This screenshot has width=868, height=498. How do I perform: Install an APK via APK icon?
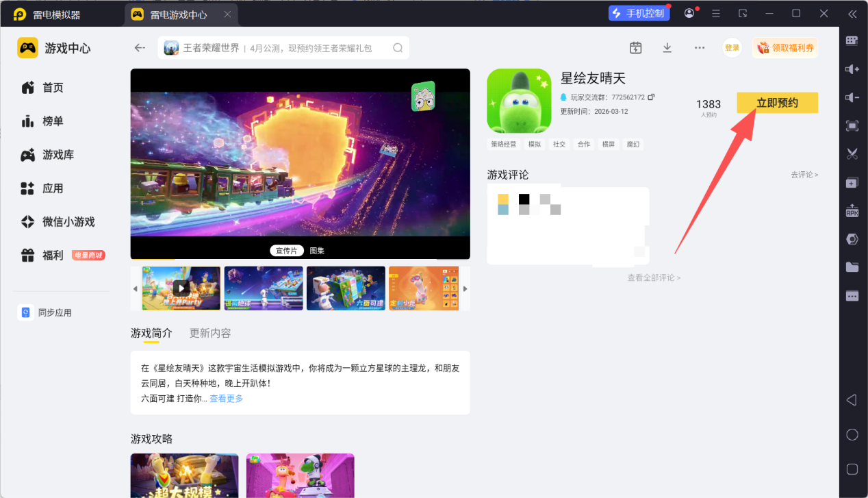(852, 211)
